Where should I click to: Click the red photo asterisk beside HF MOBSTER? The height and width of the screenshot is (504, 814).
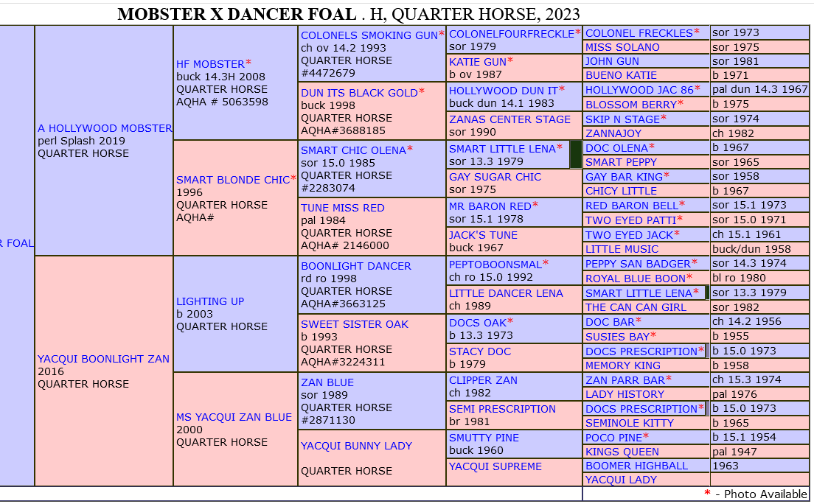pos(248,63)
